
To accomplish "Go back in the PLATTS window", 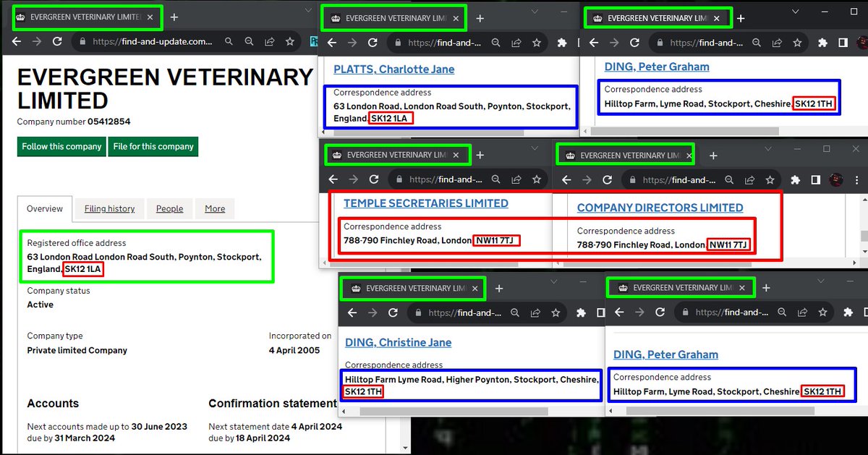I will click(x=332, y=43).
